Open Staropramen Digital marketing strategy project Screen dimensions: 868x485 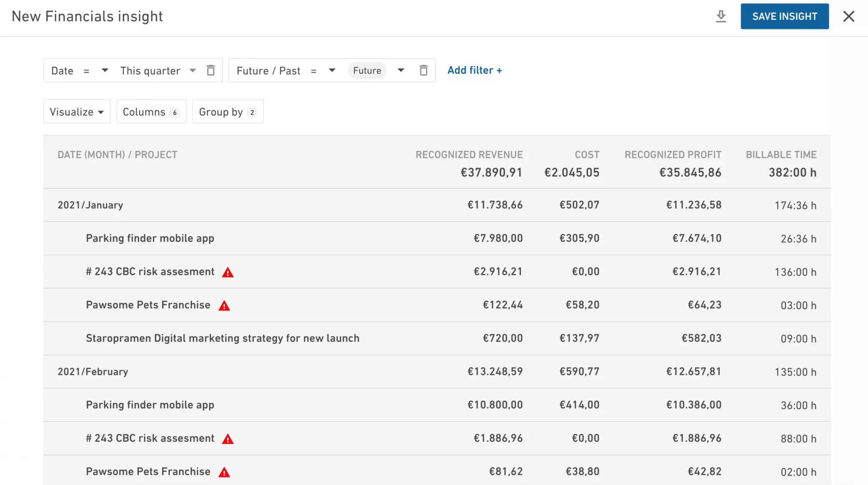pos(223,338)
